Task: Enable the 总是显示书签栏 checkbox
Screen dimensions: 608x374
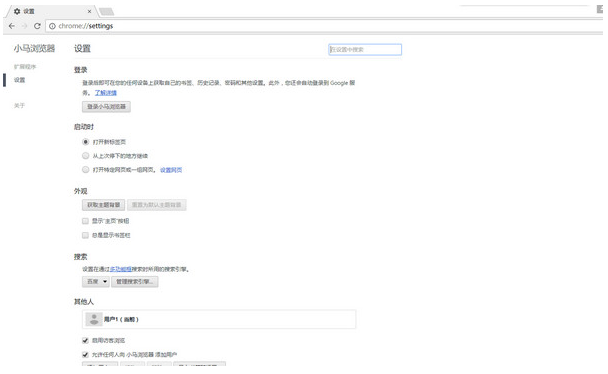Action: coord(85,235)
